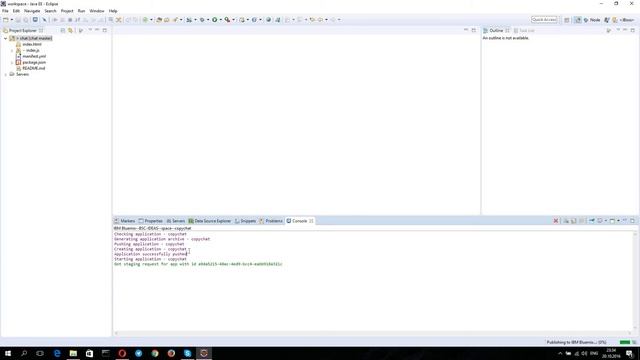Open the Window menu
This screenshot has height=360, width=640.
click(x=97, y=11)
